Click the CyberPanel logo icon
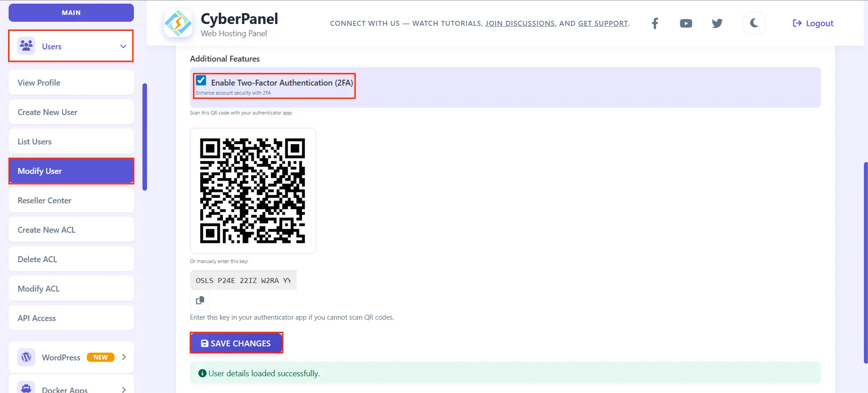 [178, 23]
